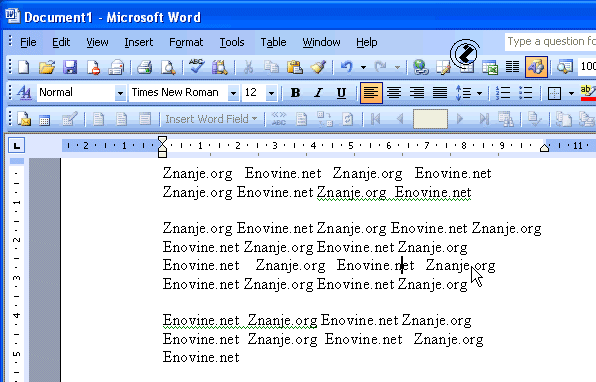Open the font size dropdown showing 12

(271, 93)
